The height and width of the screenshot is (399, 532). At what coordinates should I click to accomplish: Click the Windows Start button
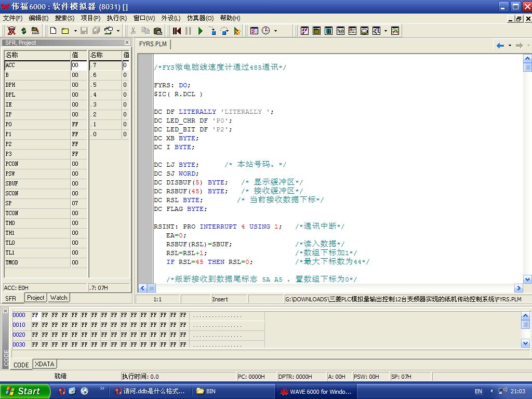tap(25, 391)
